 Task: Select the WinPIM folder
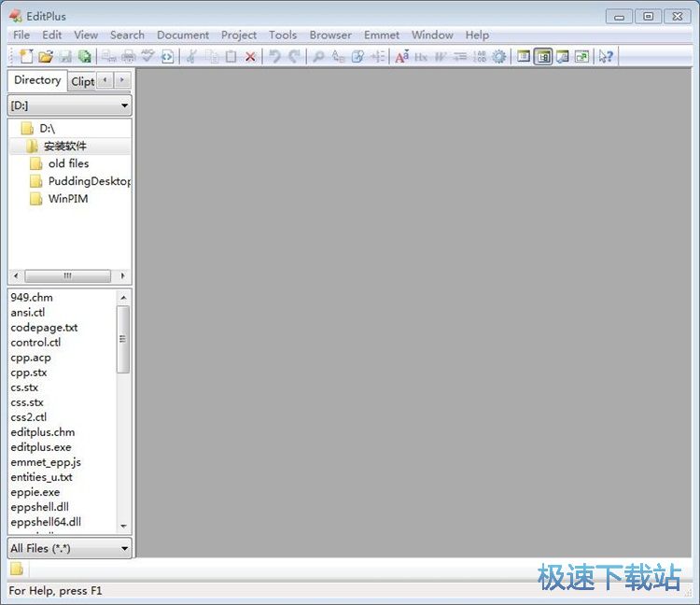point(67,199)
